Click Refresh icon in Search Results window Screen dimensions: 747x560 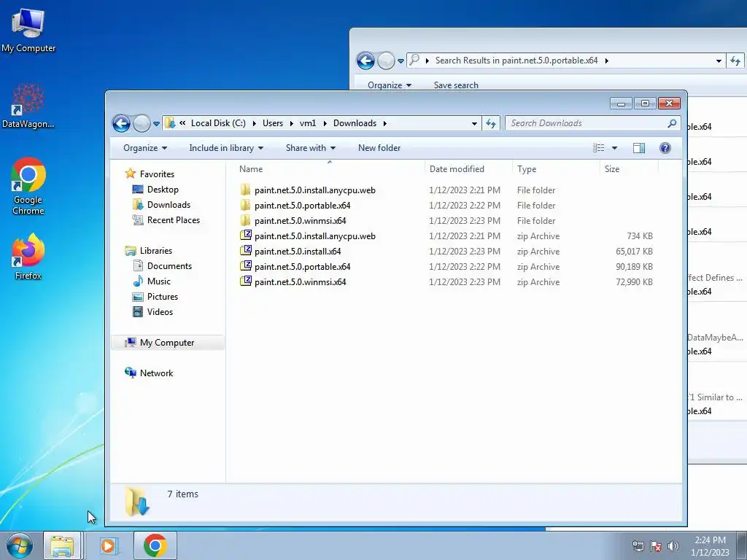735,61
